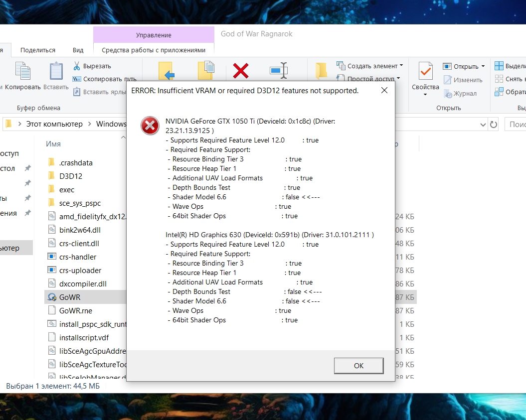This screenshot has width=526, height=420.
Task: Open the address bar history dropdown
Action: [x=483, y=124]
